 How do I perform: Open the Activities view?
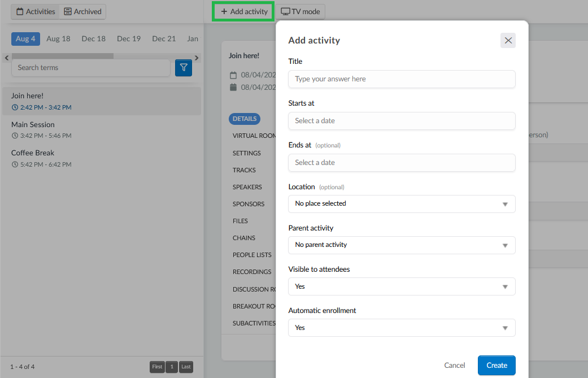(x=36, y=12)
